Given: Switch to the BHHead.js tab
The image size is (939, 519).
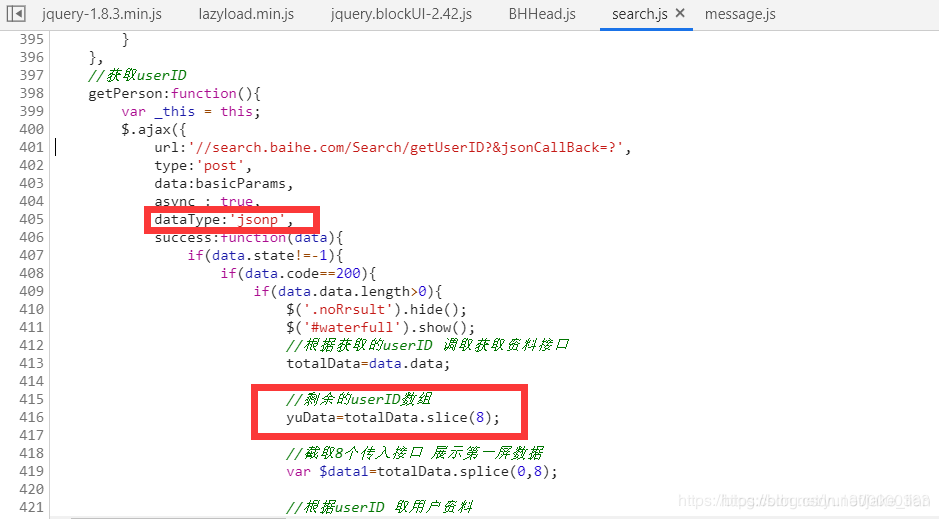Looking at the screenshot, I should pos(542,14).
